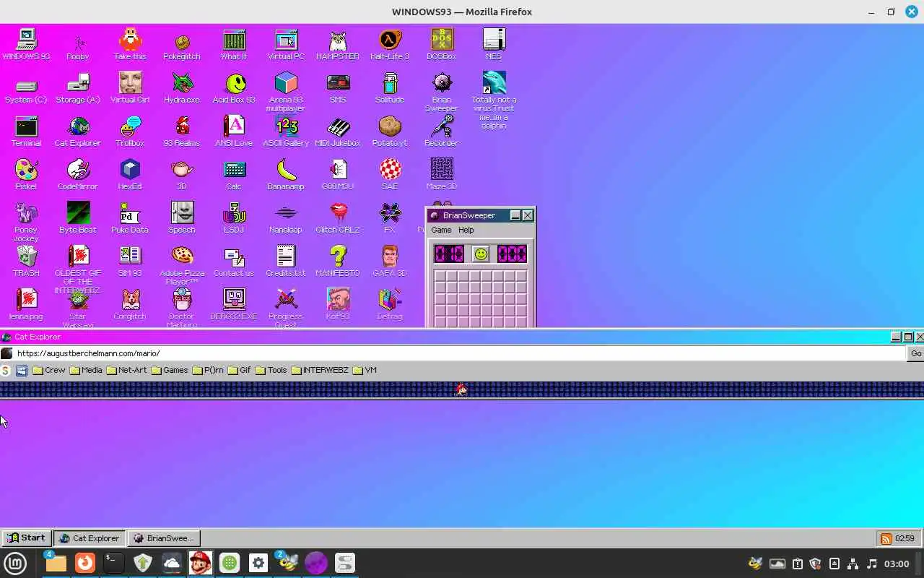Click the Mario character on the page

[x=461, y=390]
